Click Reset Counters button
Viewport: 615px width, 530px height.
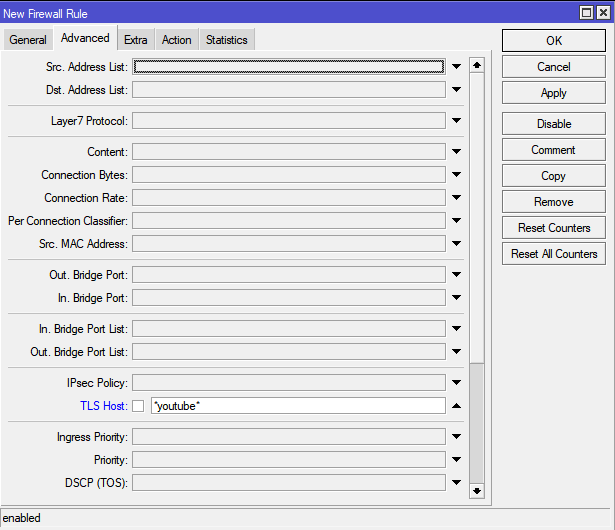(x=554, y=228)
